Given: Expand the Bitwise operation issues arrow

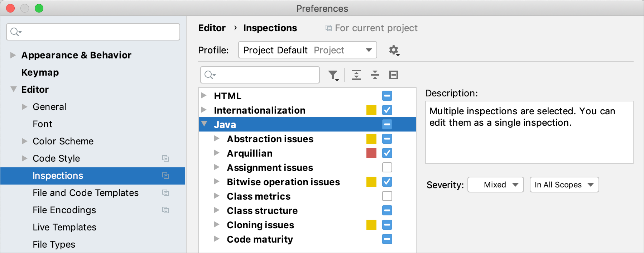Looking at the screenshot, I should [x=216, y=181].
